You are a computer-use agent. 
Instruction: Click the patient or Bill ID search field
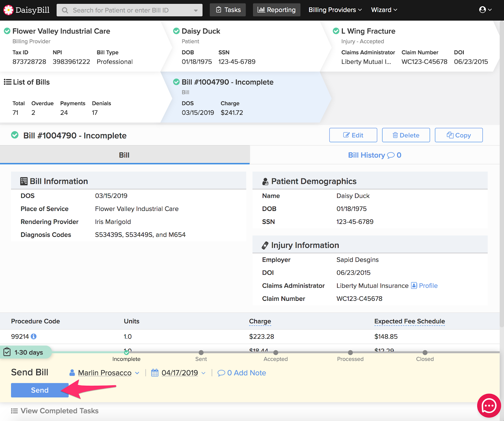(129, 10)
